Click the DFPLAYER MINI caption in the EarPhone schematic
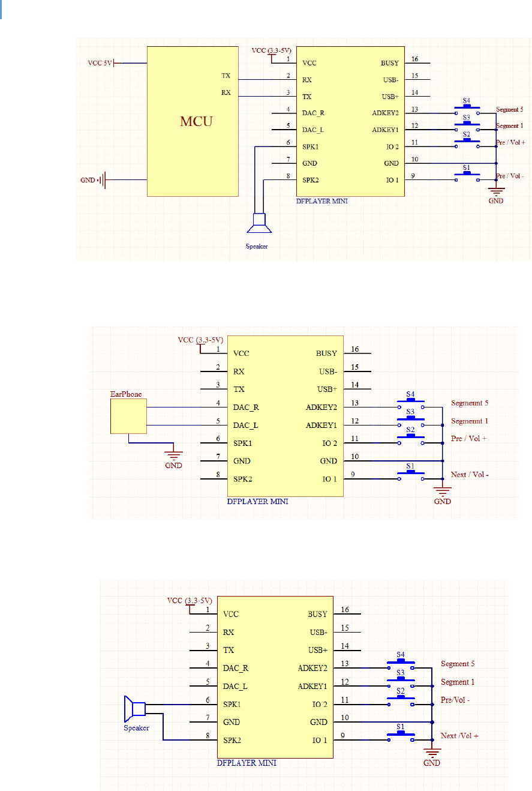 pos(257,501)
